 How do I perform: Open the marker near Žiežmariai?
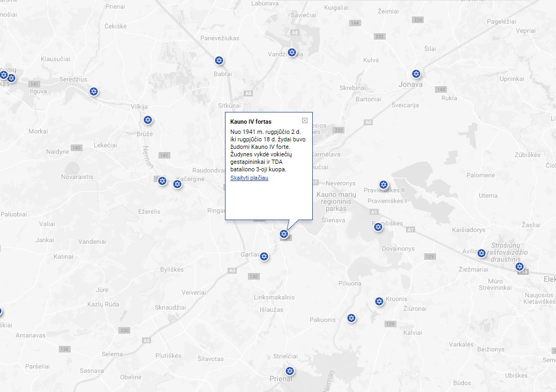click(482, 253)
